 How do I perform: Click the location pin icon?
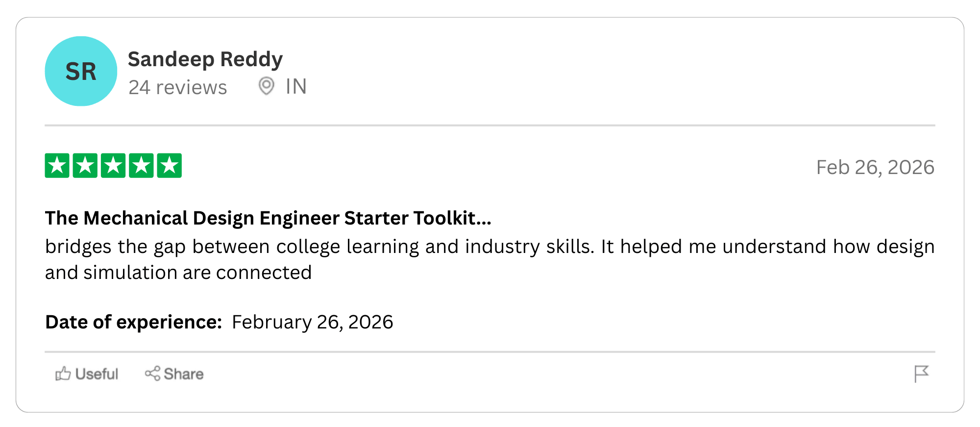pos(266,86)
